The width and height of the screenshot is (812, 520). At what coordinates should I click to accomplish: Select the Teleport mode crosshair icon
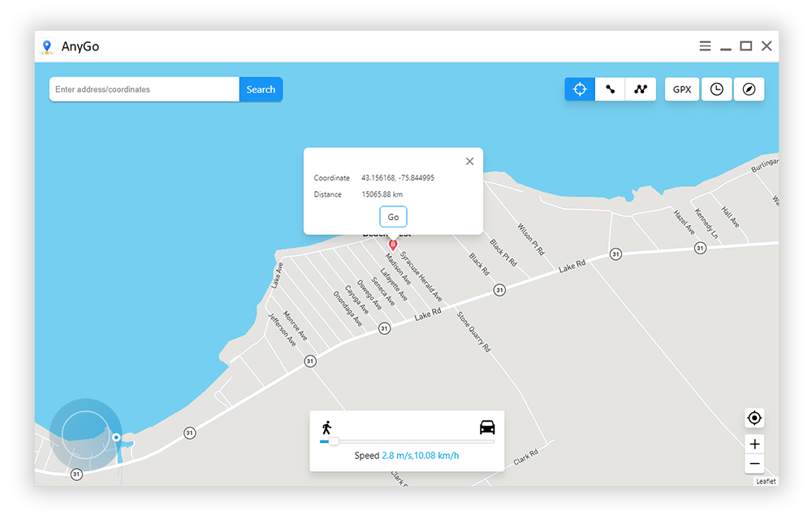(x=579, y=89)
